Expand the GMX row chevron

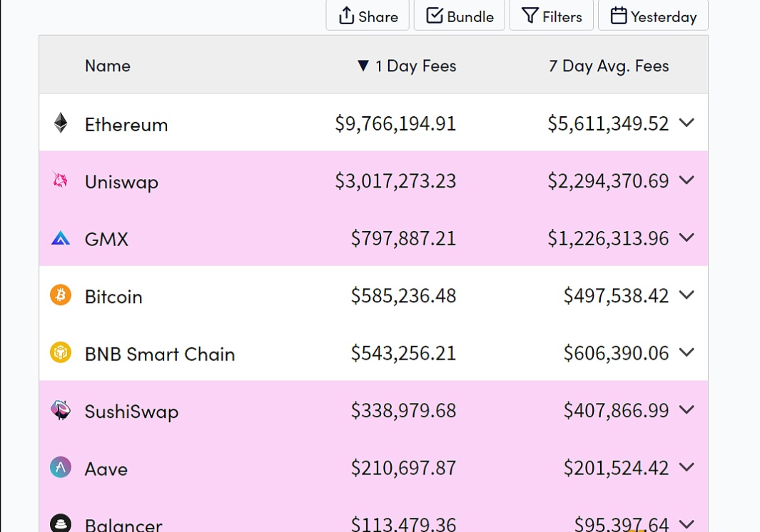[x=686, y=237]
